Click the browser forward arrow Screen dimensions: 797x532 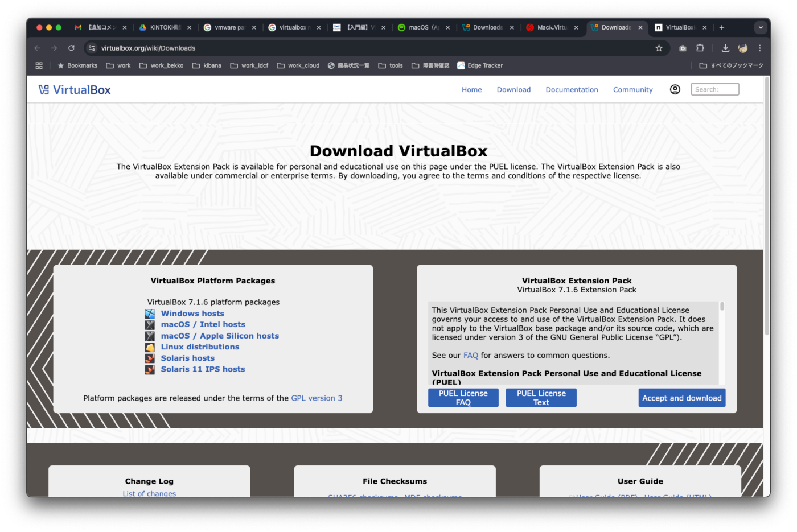click(54, 48)
